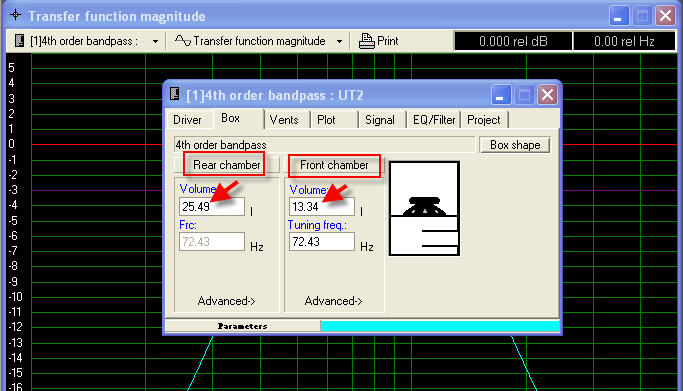Click the bandpass enclosure diagram image
The height and width of the screenshot is (391, 683).
[424, 208]
